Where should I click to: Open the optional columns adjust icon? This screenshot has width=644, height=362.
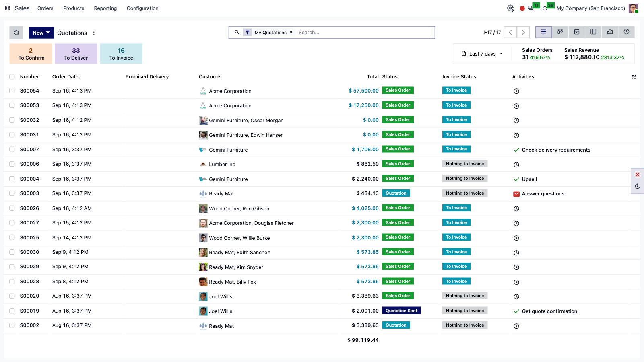click(634, 77)
